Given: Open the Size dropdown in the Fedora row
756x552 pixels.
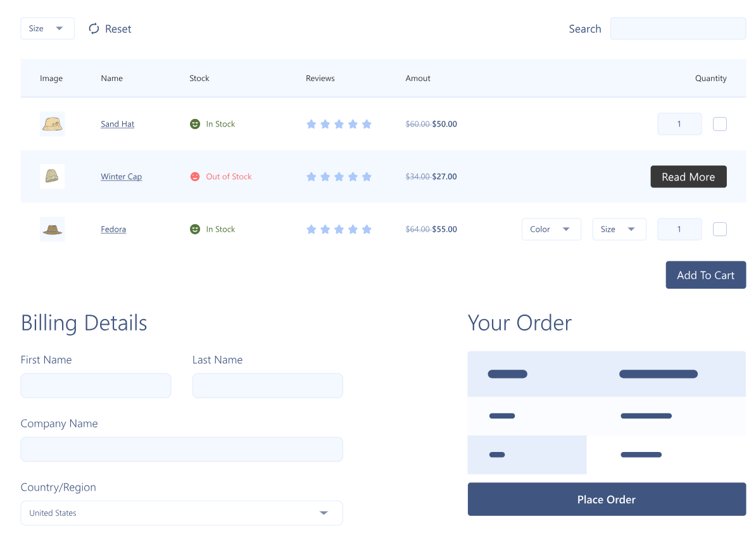Looking at the screenshot, I should 619,229.
